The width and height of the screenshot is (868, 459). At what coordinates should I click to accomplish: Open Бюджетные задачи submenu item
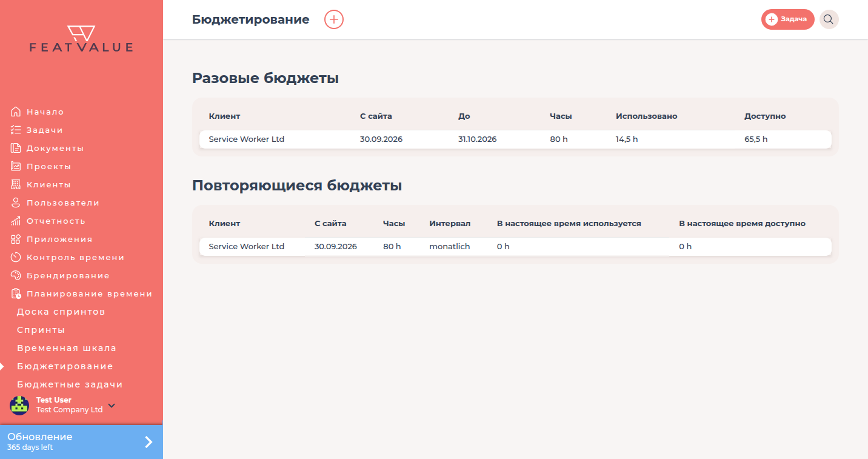70,384
